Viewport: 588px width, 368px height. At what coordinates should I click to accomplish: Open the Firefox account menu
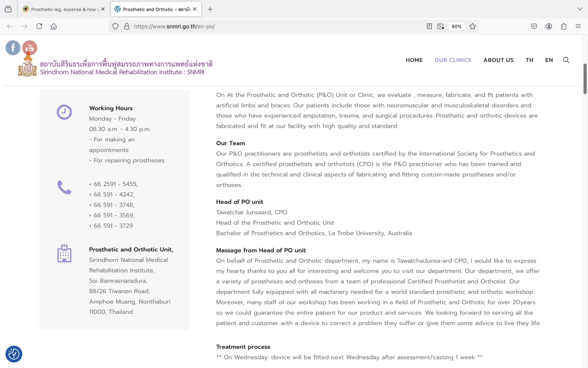[x=549, y=26]
